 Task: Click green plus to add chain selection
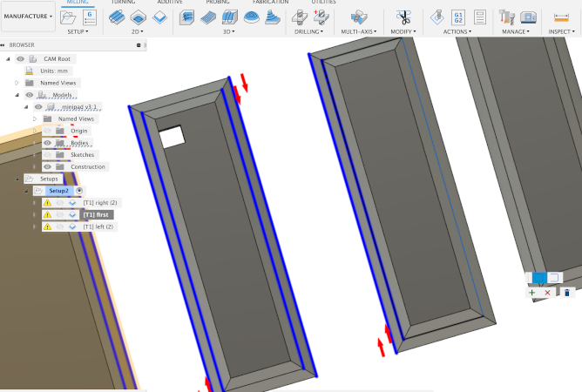point(532,293)
